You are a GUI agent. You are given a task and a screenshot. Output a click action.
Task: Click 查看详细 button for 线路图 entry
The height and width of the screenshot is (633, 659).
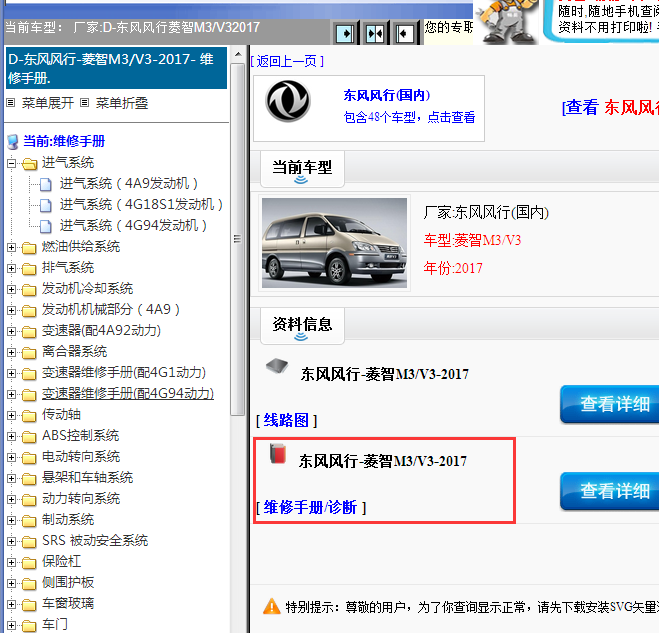point(610,404)
